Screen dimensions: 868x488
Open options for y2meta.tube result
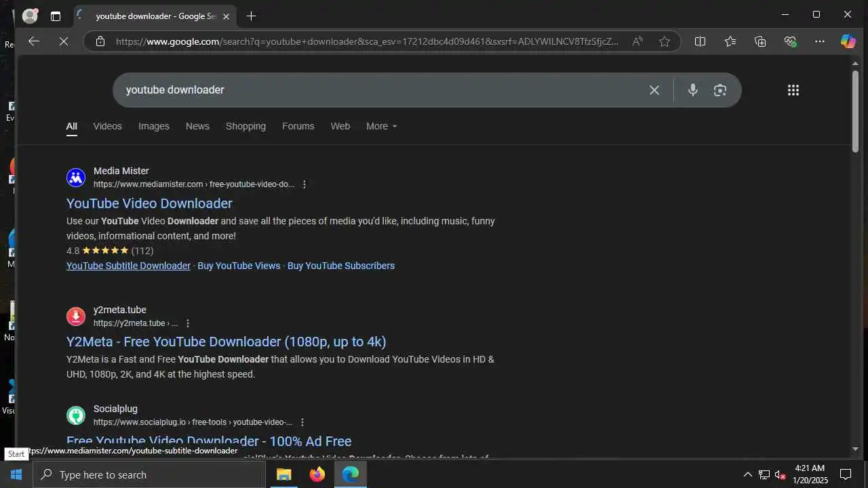click(188, 323)
